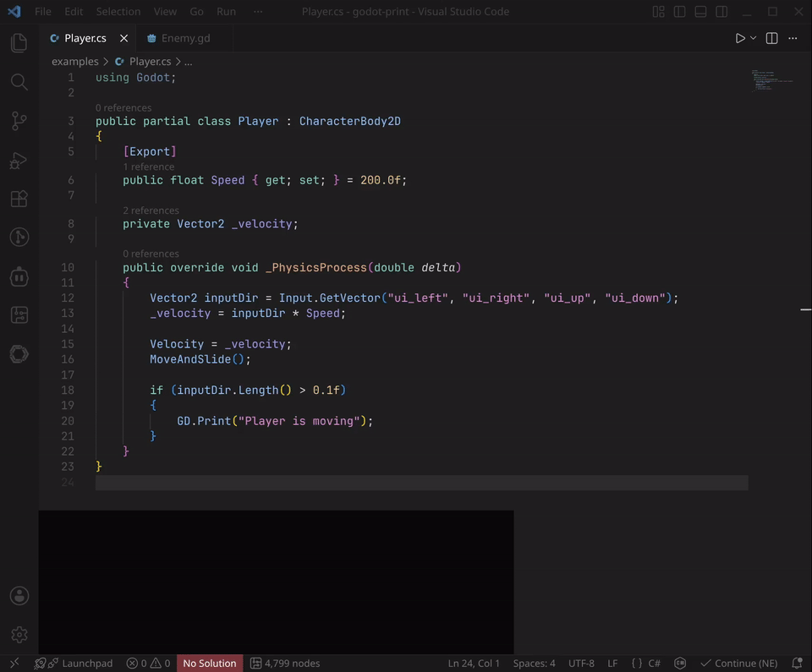Viewport: 812px width, 672px height.
Task: Open the File menu
Action: (43, 11)
